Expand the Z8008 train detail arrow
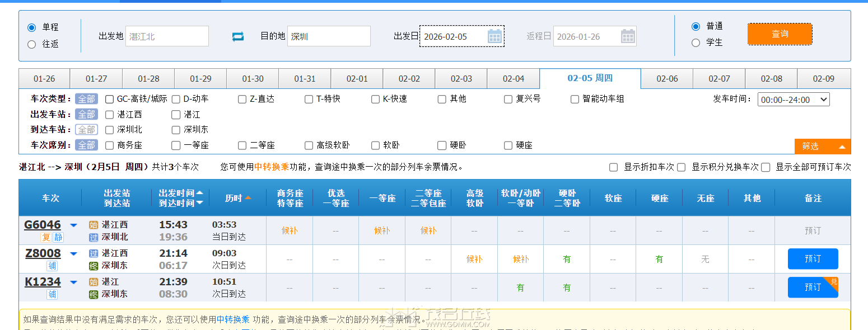Viewport: 868px width, 330px height. click(73, 253)
